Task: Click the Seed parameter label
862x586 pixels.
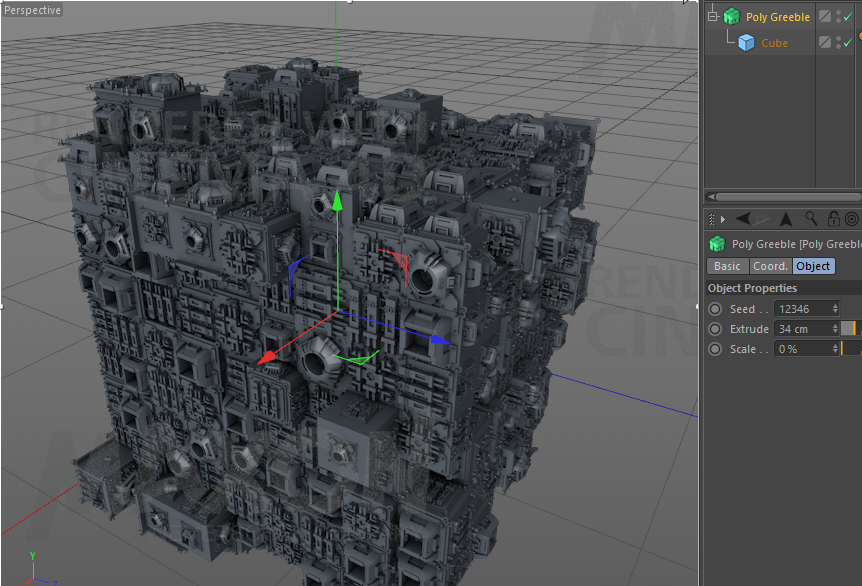Action: [x=742, y=309]
